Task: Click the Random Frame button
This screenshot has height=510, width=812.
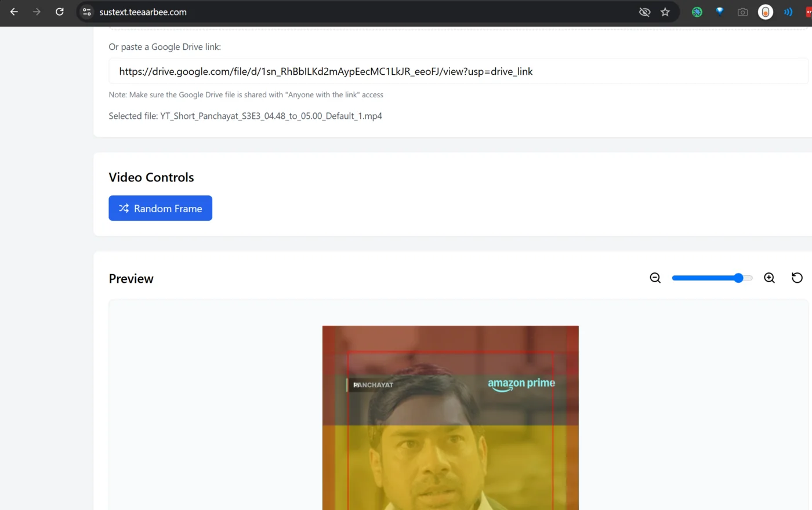Action: [160, 208]
